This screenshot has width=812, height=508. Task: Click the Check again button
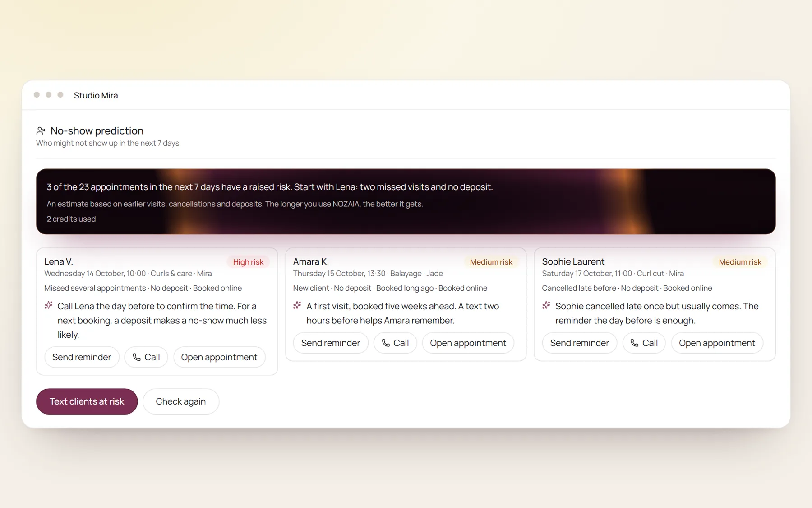click(181, 401)
